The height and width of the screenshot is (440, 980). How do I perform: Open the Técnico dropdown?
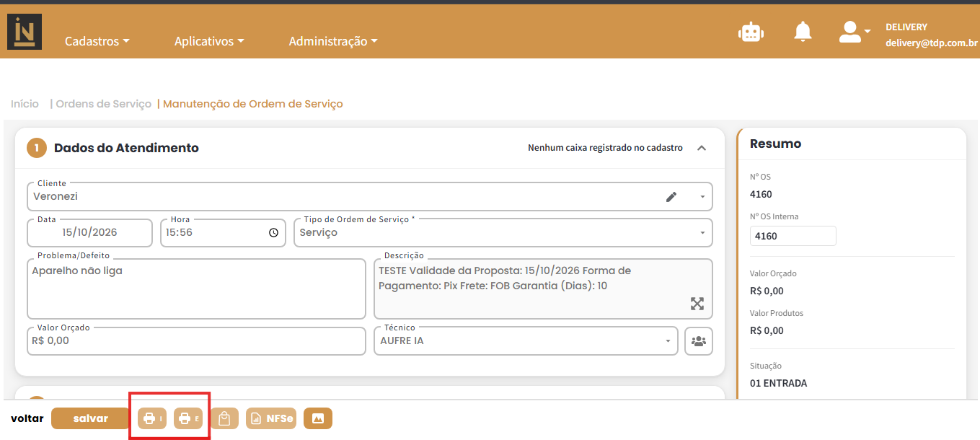[x=526, y=341]
